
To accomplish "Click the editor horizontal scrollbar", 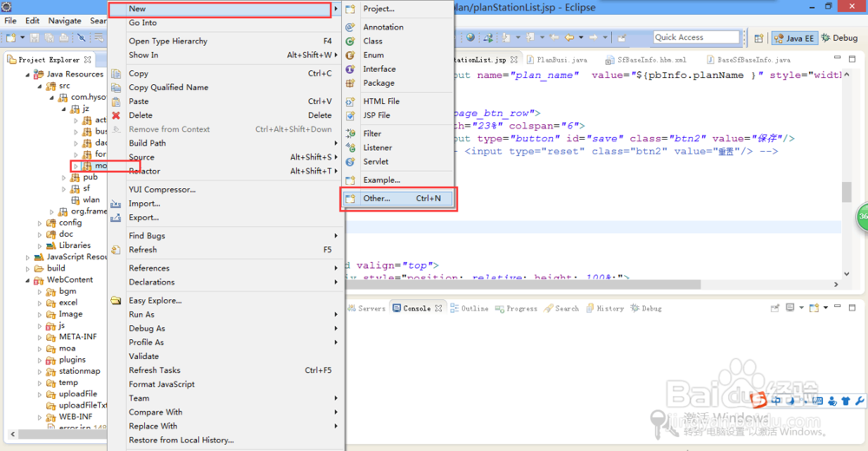I will point(524,284).
